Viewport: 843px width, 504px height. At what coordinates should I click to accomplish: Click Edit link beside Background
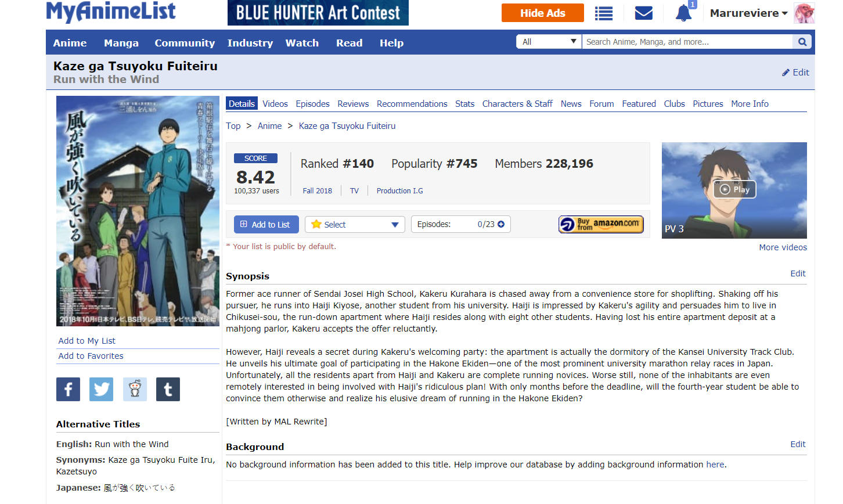798,444
